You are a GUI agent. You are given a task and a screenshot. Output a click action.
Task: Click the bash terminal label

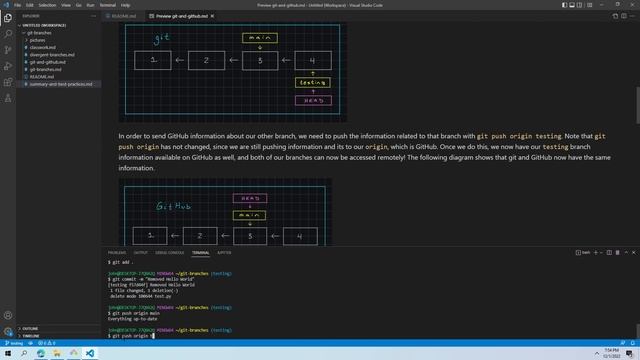(583, 253)
